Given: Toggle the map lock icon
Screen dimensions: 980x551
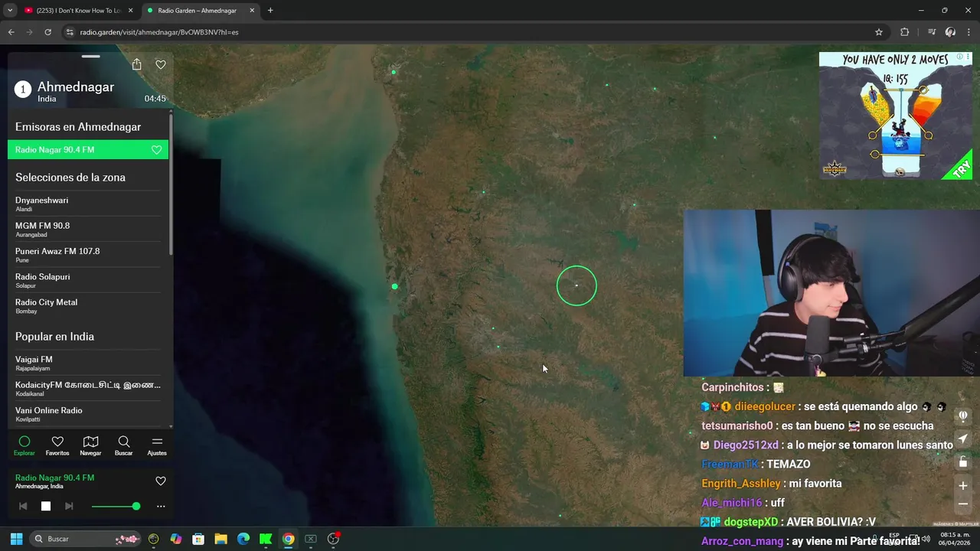Looking at the screenshot, I should (963, 461).
